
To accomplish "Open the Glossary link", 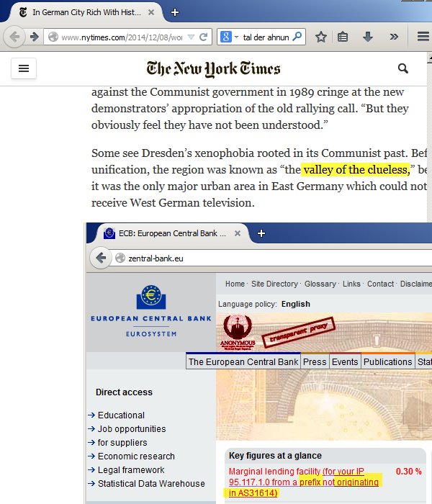I will pyautogui.click(x=320, y=284).
